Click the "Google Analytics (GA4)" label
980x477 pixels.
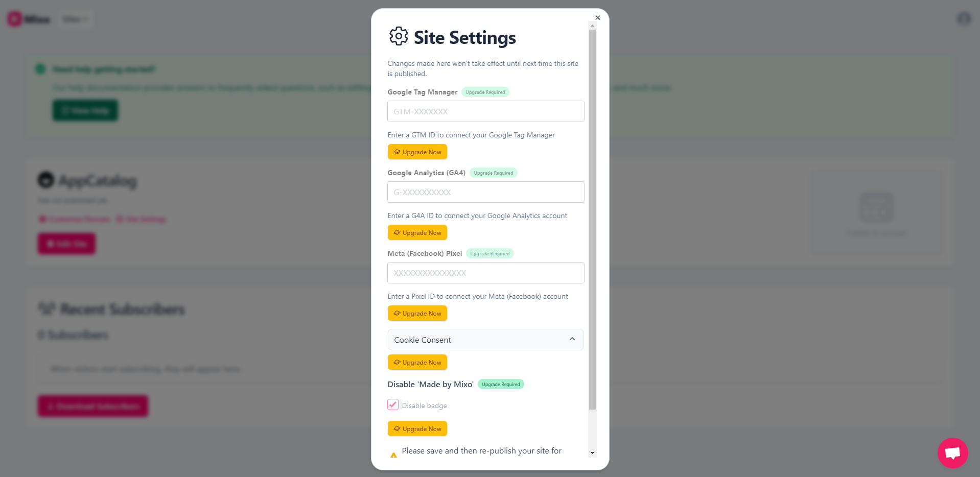tap(427, 173)
